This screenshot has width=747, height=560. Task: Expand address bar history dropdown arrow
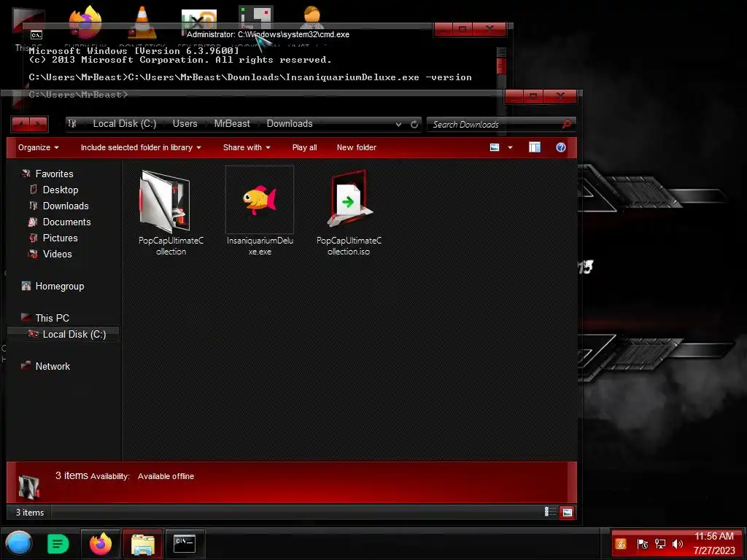(398, 124)
